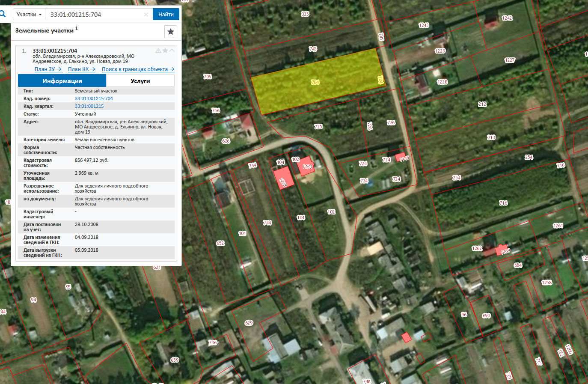The height and width of the screenshot is (384, 588).
Task: Click parcel label 736 on the map
Action: click(x=213, y=342)
